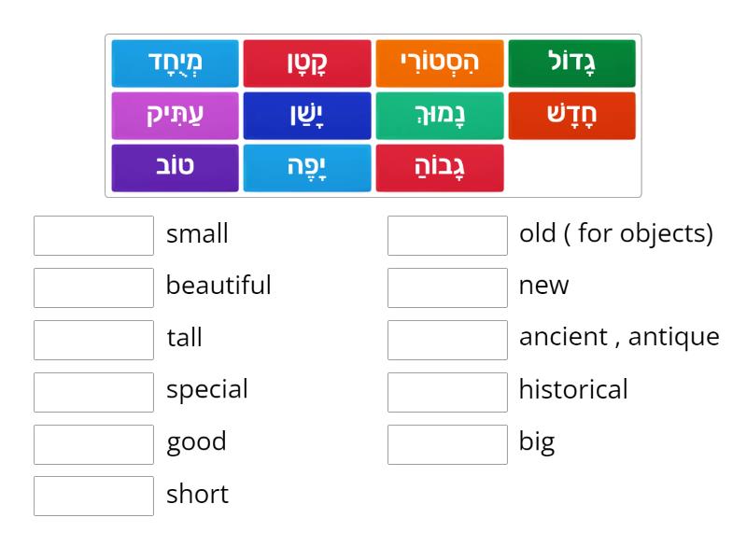Click the answer box beside special
747x560 pixels.
[x=93, y=391]
